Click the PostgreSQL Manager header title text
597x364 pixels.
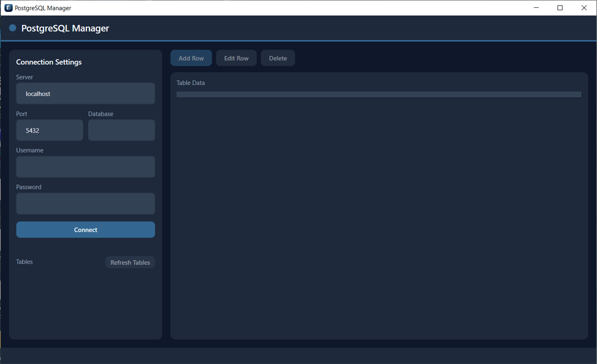[x=65, y=28]
